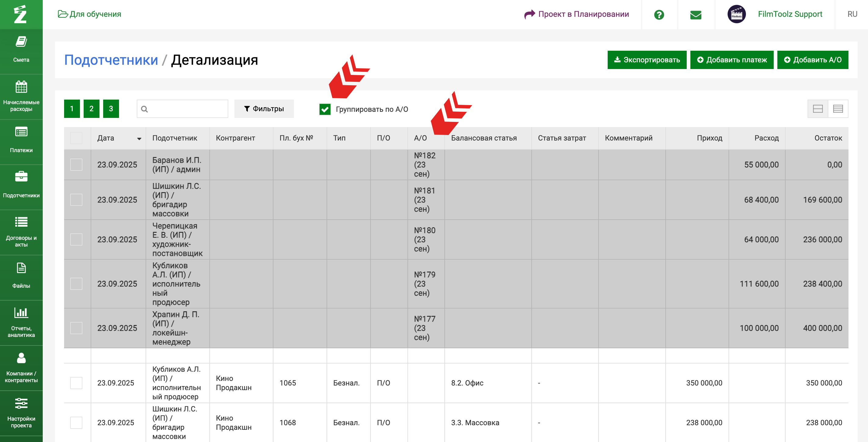
Task: Open Подотчетники breadcrumb link
Action: (111, 60)
